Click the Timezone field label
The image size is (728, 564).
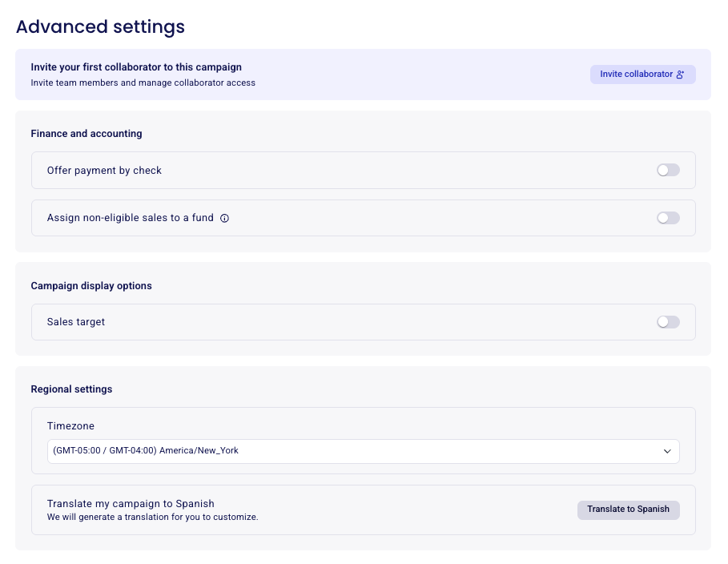pos(70,426)
